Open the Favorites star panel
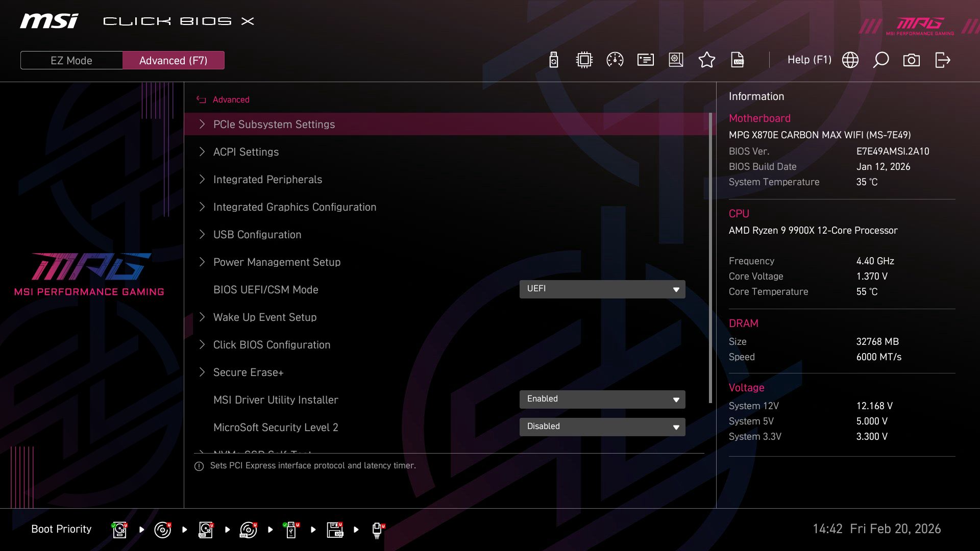Viewport: 980px width, 551px height. pos(707,60)
